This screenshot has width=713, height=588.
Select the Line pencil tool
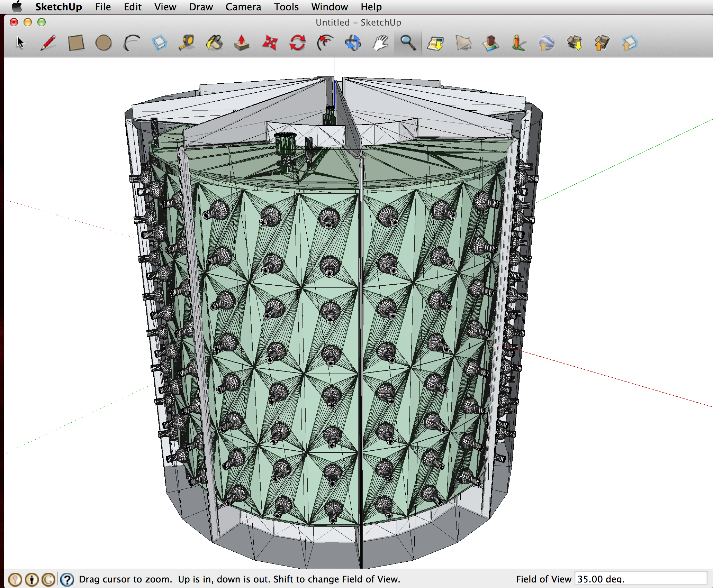[48, 43]
